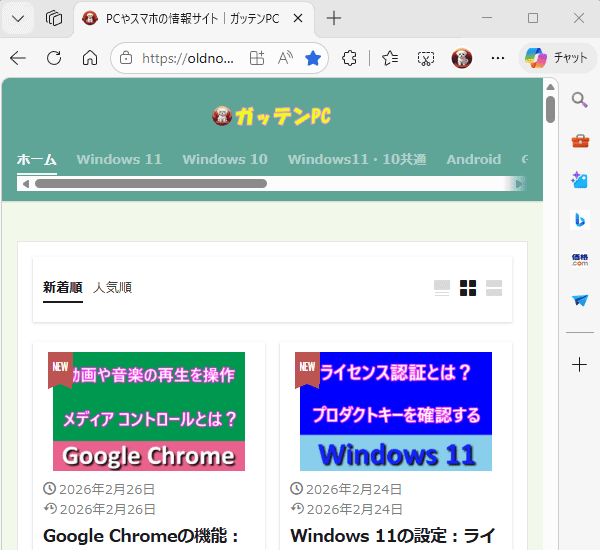Image resolution: width=600 pixels, height=550 pixels.
Task: Open the Favorites list icon
Action: pos(390,58)
